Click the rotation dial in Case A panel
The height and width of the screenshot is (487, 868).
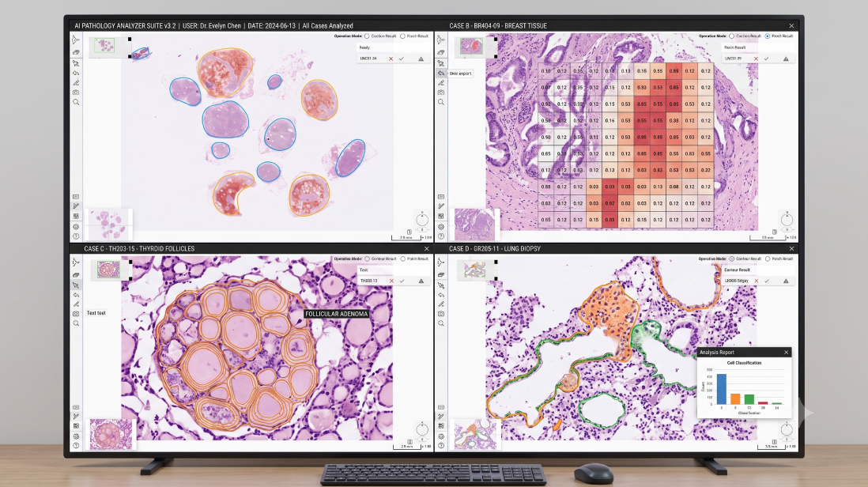point(422,220)
